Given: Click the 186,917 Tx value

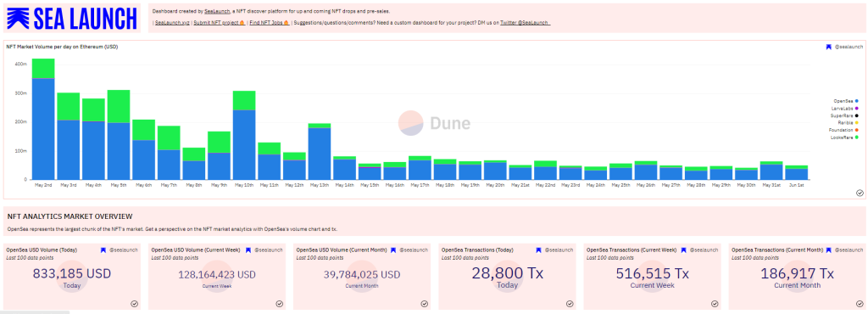Looking at the screenshot, I should coord(797,273).
